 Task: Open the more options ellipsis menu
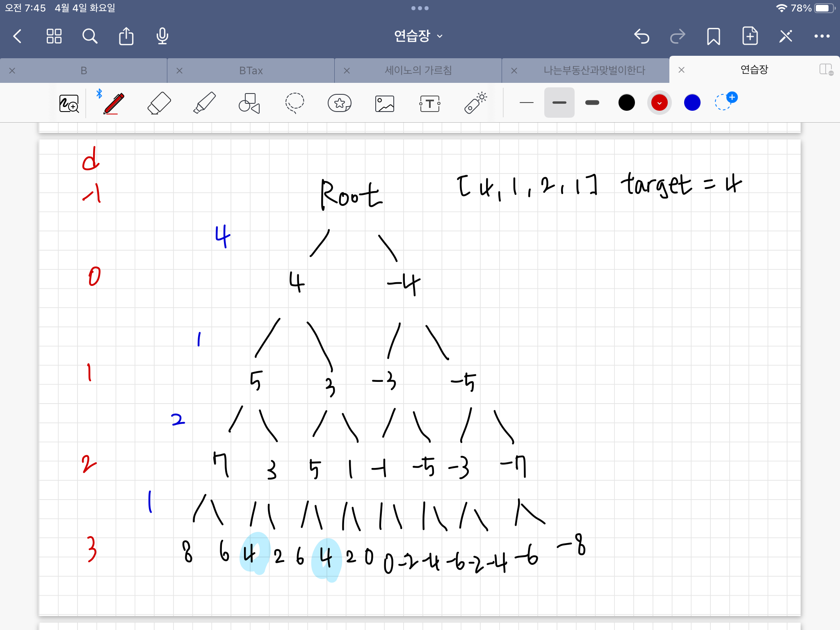822,36
